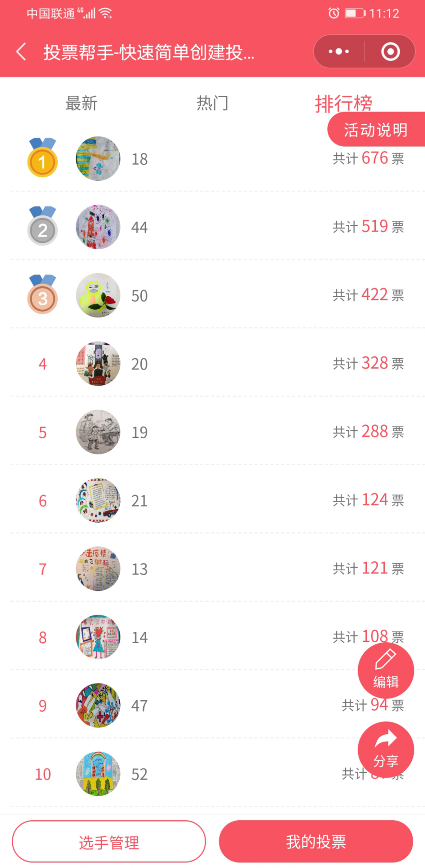This screenshot has width=425, height=868.
Task: Open pencil sketch thumbnail of entry 19
Action: [98, 432]
